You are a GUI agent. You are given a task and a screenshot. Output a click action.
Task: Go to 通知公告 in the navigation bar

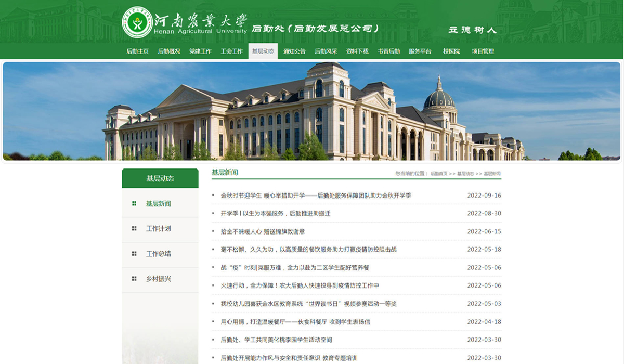point(294,51)
